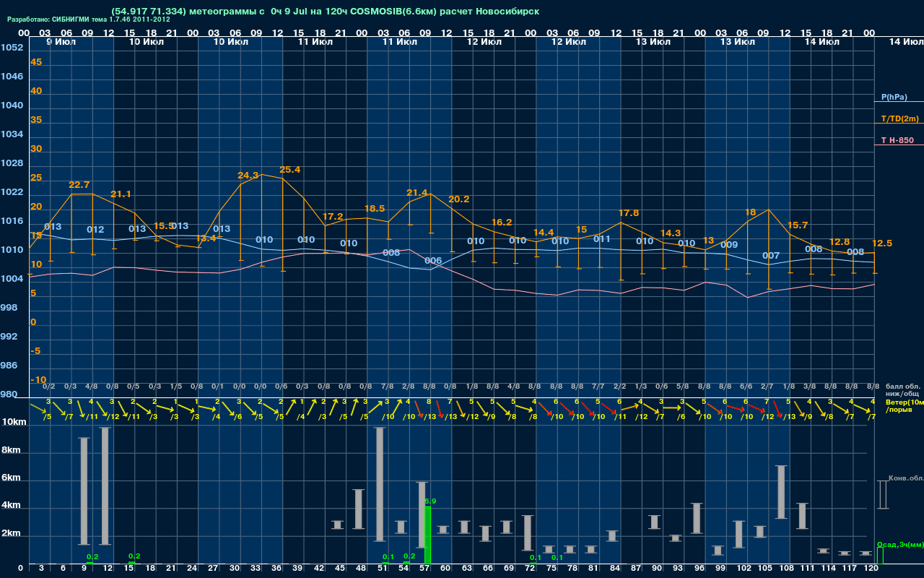
Task: Click the 'Разработано: СИБНИГМИ' credit line
Action: click(88, 20)
